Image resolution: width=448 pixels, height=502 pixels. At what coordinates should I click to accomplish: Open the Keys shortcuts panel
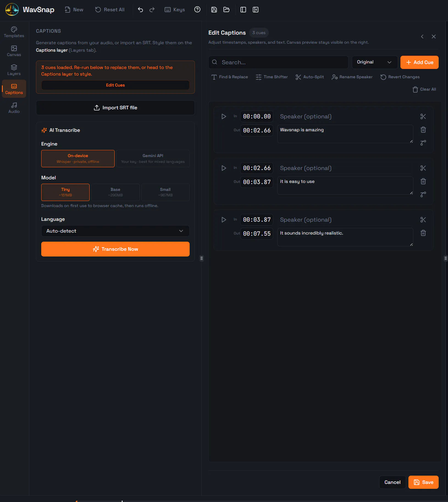click(x=175, y=10)
